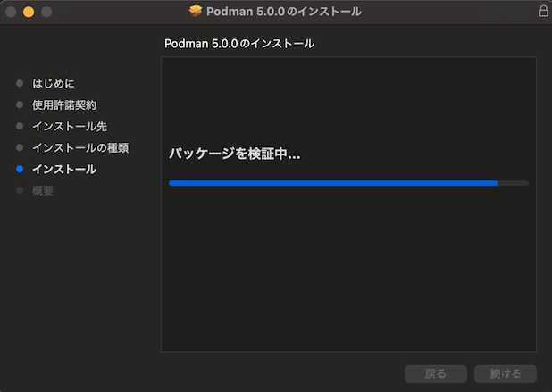The image size is (552, 392).
Task: Click the Podman package icon in the title
Action: (x=196, y=12)
